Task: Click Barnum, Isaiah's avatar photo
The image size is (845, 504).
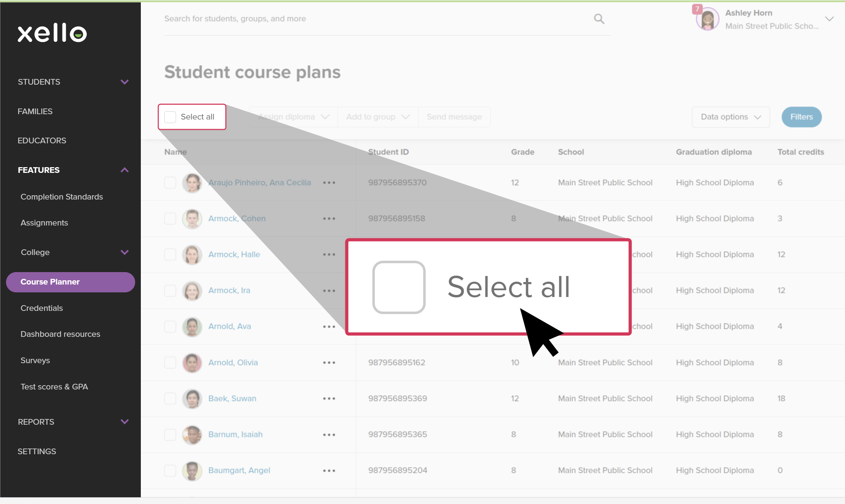Action: 192,435
